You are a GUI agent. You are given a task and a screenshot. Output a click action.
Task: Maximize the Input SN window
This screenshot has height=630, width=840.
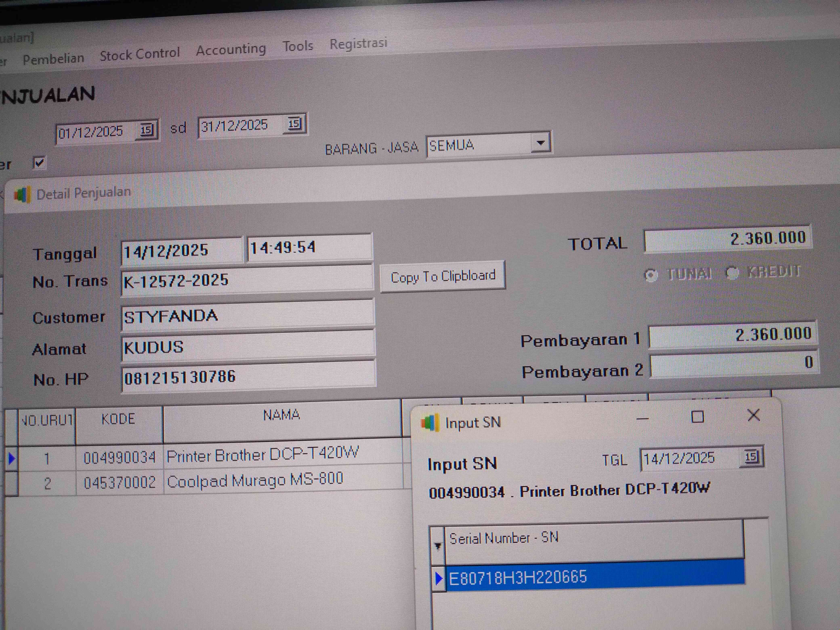697,417
